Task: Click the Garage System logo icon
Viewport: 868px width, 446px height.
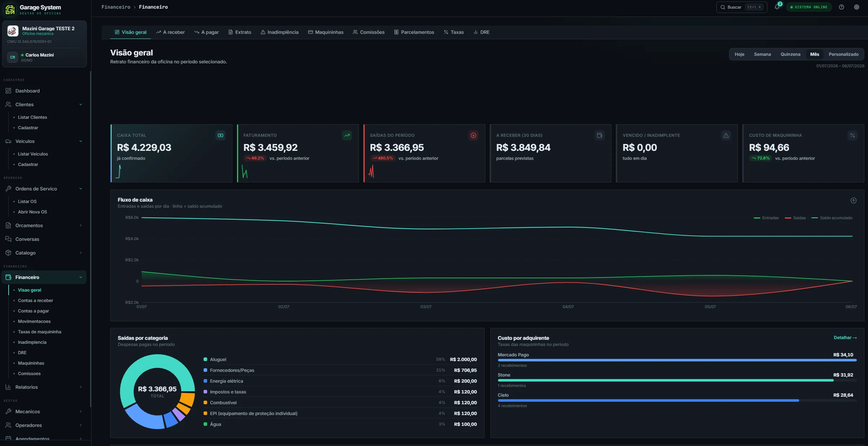Action: [10, 10]
